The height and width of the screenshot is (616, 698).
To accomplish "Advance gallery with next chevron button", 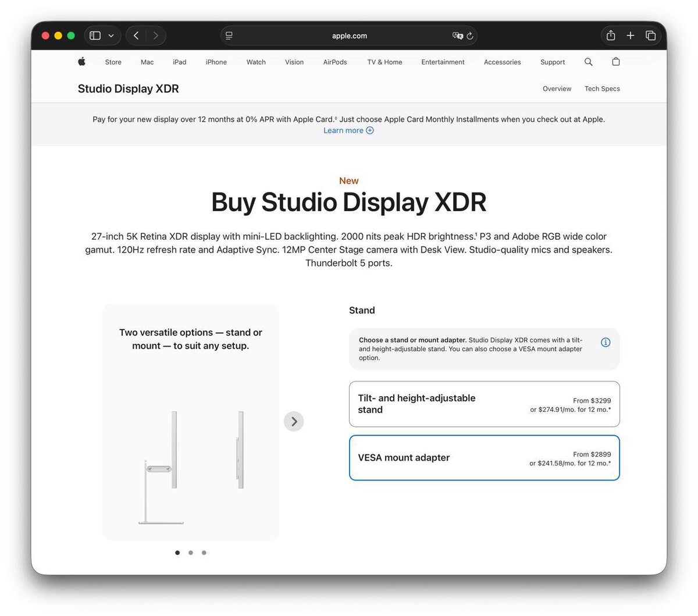I will click(x=294, y=421).
